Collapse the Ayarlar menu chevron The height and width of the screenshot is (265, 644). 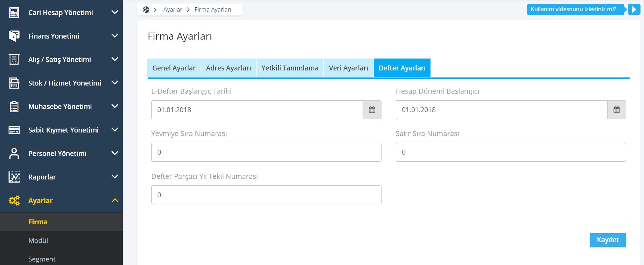(x=115, y=201)
